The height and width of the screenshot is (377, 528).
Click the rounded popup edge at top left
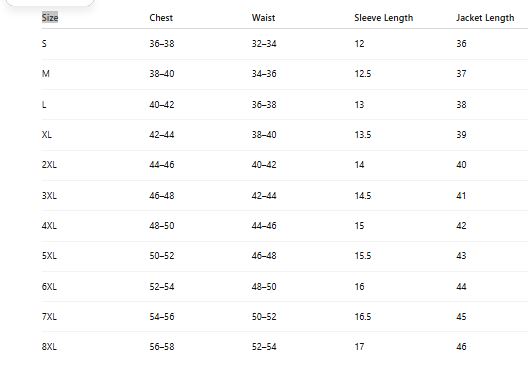point(50,3)
